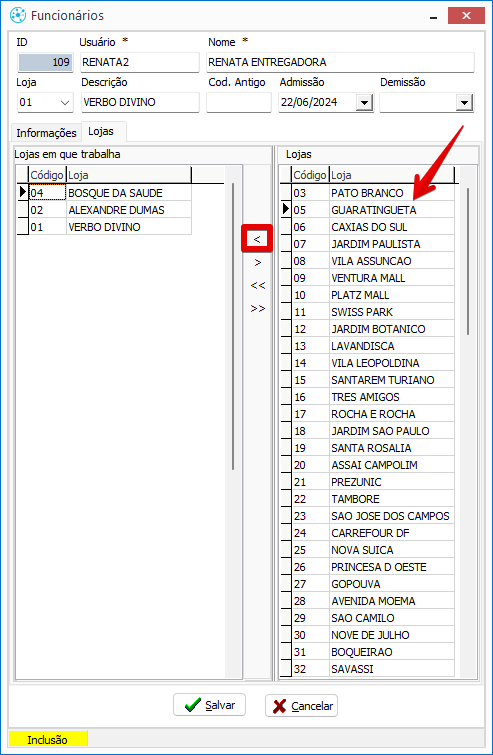Click the single left arrow move button
The width and height of the screenshot is (493, 755).
click(257, 239)
